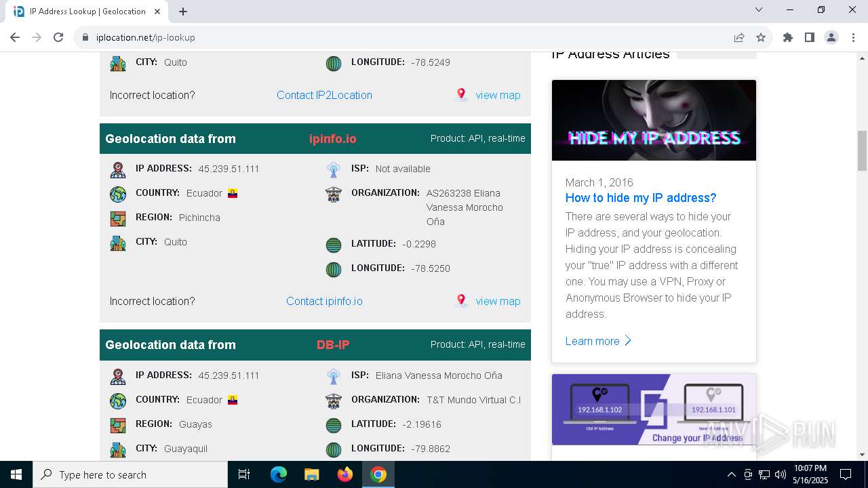Image resolution: width=868 pixels, height=488 pixels.
Task: Go back to the previous page
Action: pyautogui.click(x=15, y=37)
